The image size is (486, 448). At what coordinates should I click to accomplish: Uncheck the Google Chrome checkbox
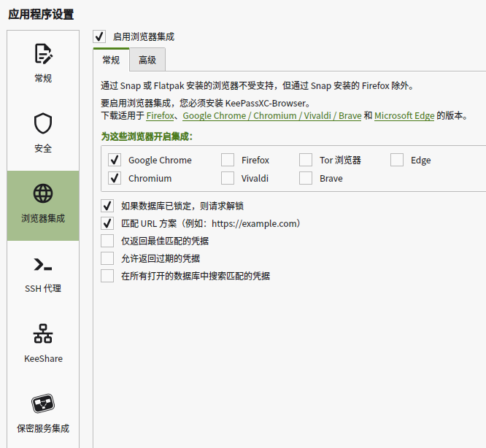tap(115, 160)
